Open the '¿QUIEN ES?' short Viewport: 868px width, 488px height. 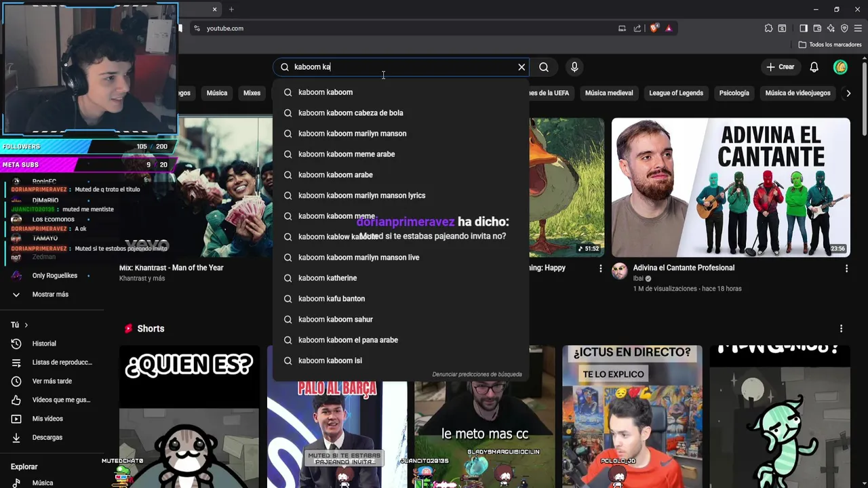(189, 417)
